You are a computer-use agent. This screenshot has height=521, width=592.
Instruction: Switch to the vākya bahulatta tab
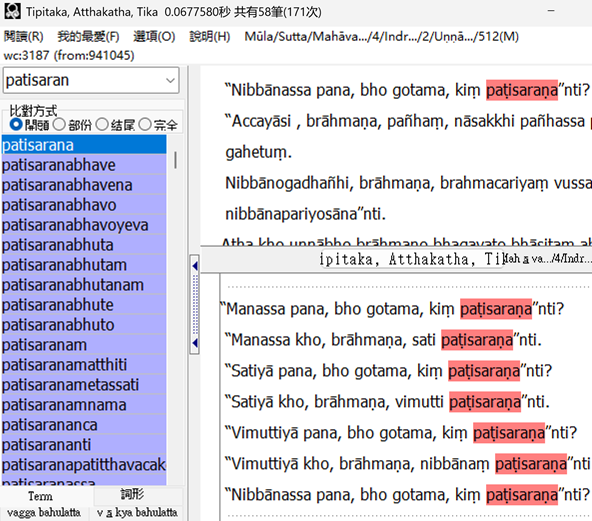(137, 513)
